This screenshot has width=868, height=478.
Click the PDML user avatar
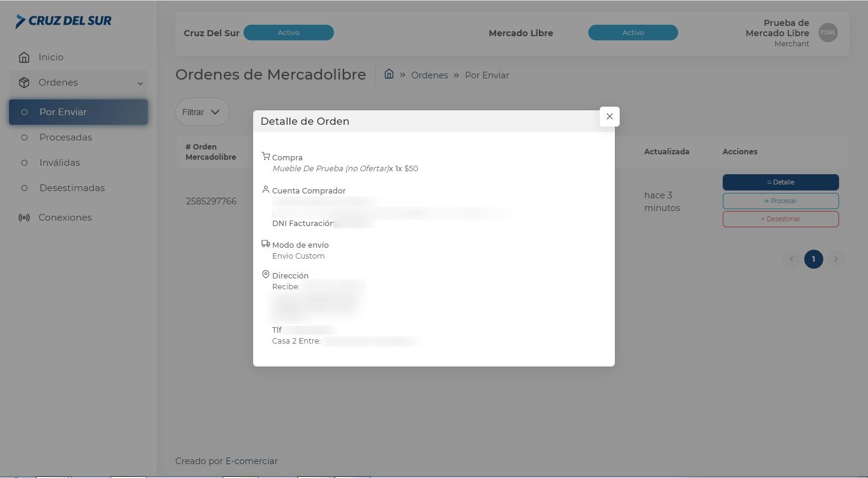pos(828,33)
